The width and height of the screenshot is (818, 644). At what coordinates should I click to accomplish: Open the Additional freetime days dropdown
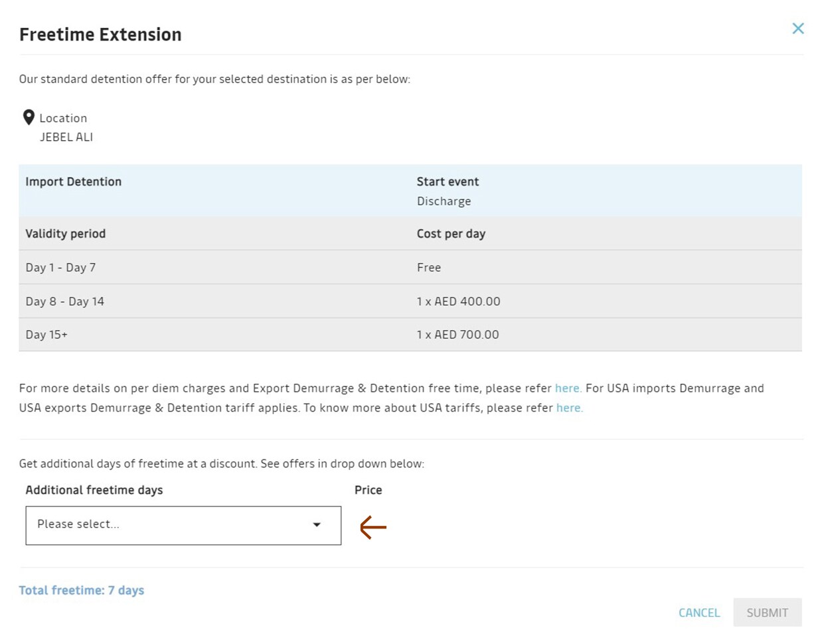pos(183,525)
